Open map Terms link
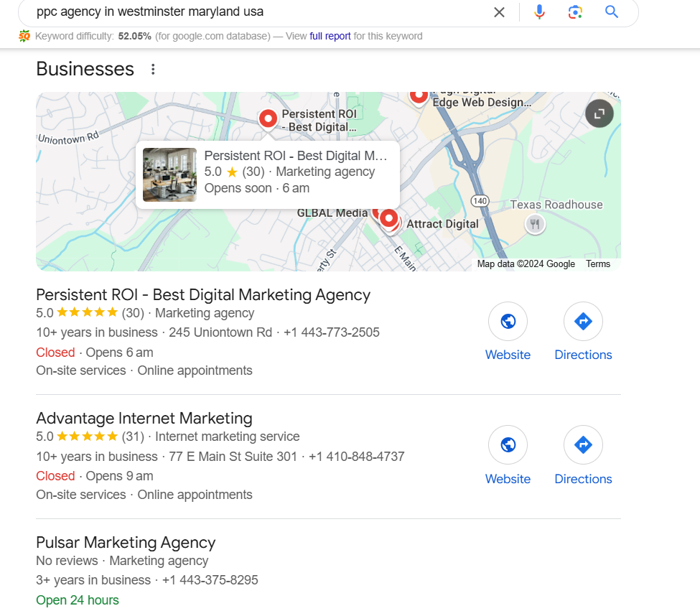700x611 pixels. tap(598, 263)
